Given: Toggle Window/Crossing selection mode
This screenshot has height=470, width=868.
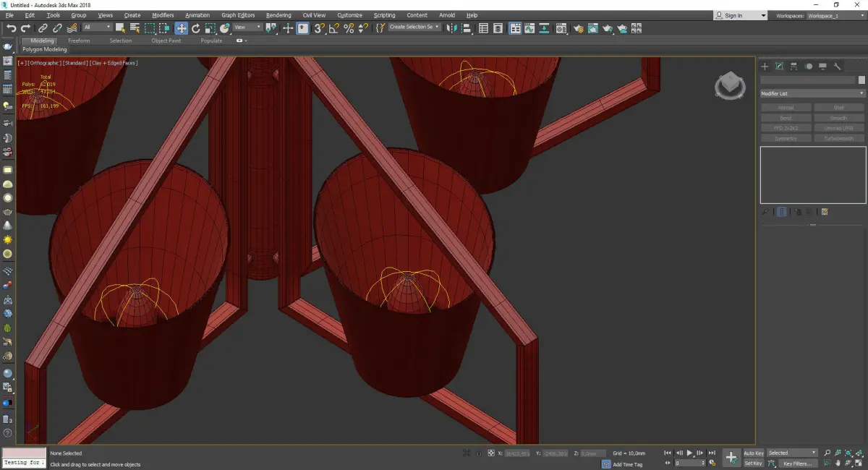Looking at the screenshot, I should [164, 28].
